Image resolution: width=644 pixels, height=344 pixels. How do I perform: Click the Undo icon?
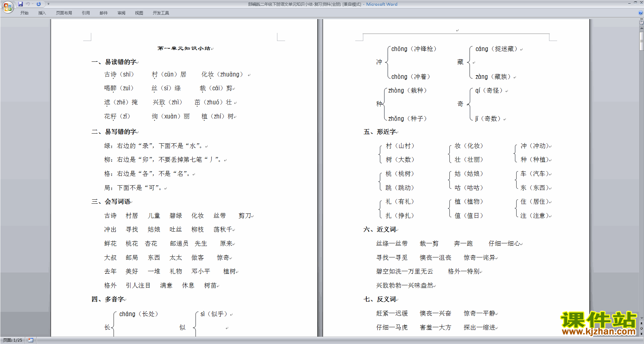28,4
